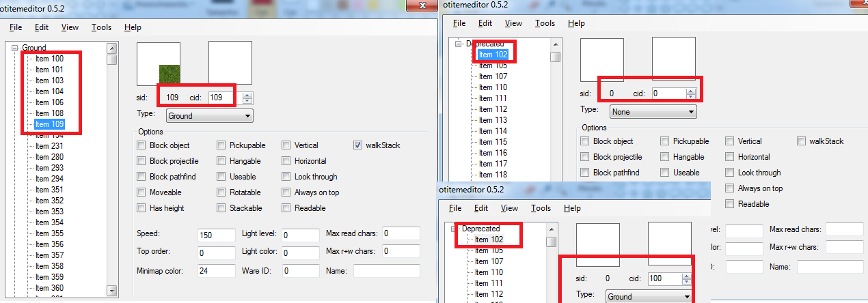This screenshot has width=868, height=303.
Task: Enable Hangable in the top-right window
Action: (x=665, y=157)
